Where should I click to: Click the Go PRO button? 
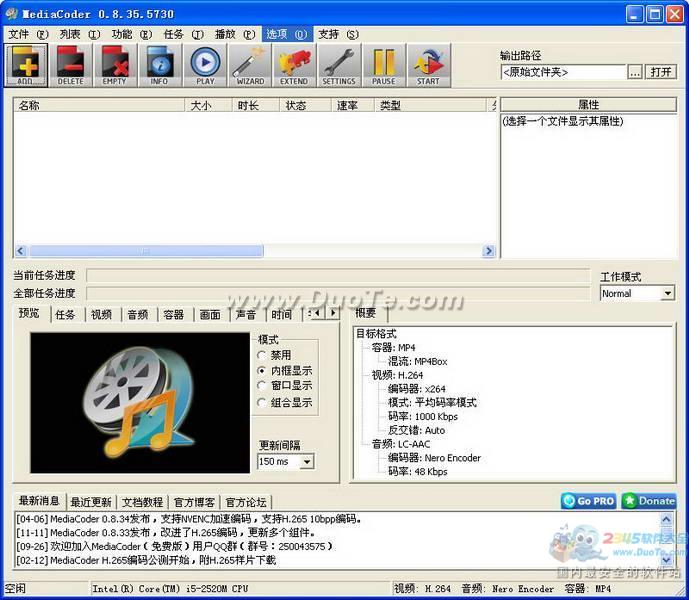tap(588, 501)
